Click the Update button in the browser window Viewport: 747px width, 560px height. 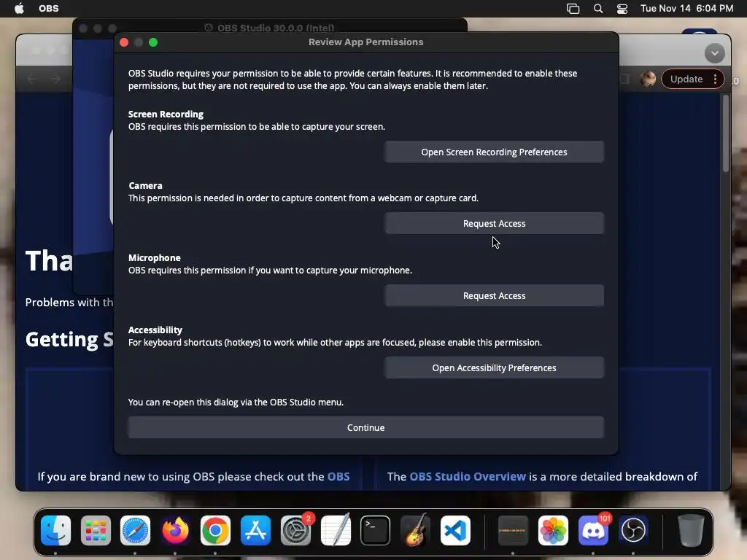click(x=686, y=79)
